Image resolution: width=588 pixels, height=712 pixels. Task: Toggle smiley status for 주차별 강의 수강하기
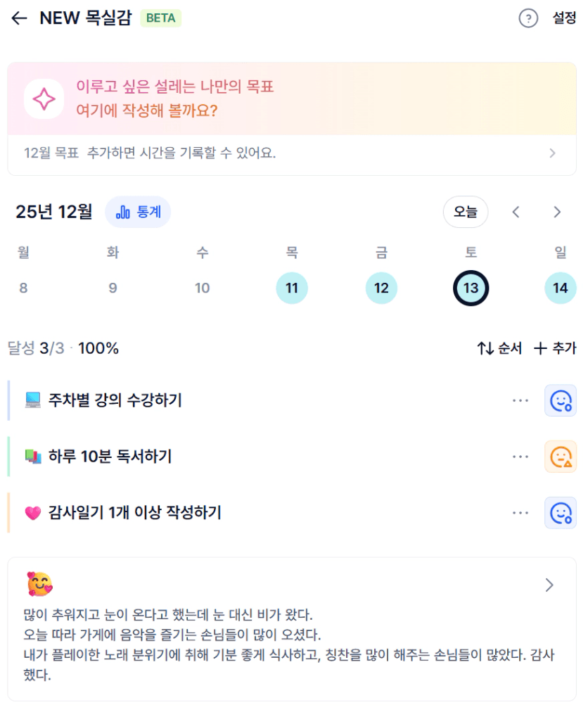561,401
